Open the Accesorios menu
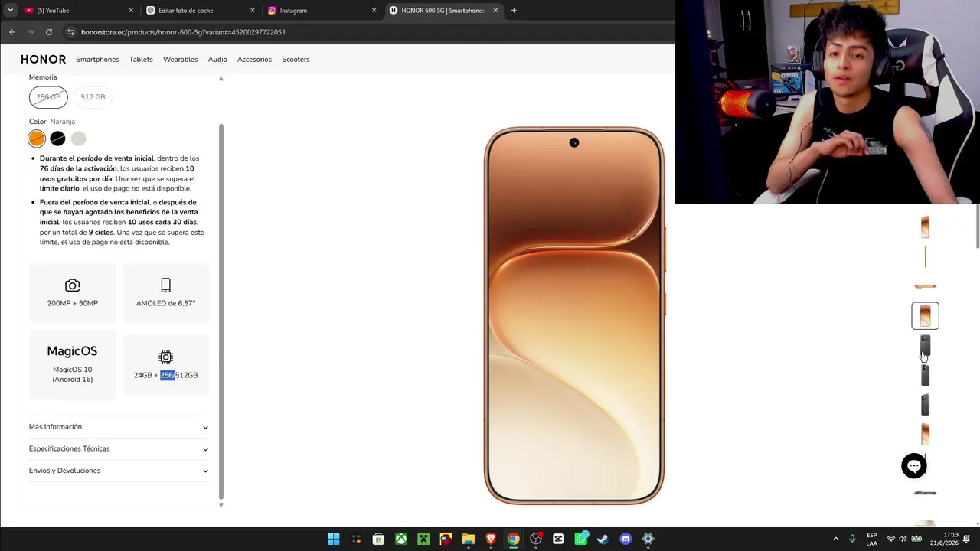980x551 pixels. [x=254, y=59]
